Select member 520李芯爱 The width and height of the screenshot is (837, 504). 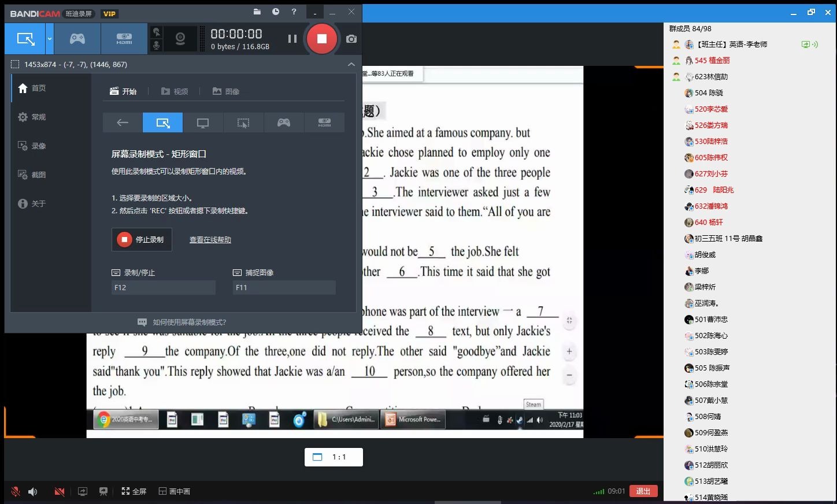[x=750, y=109]
